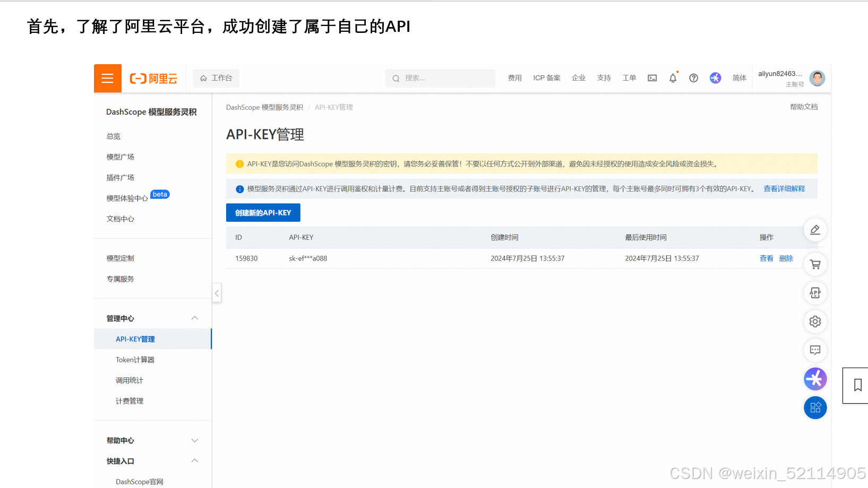Click the 最后使用时间 column header
This screenshot has height=488, width=868.
click(646, 238)
